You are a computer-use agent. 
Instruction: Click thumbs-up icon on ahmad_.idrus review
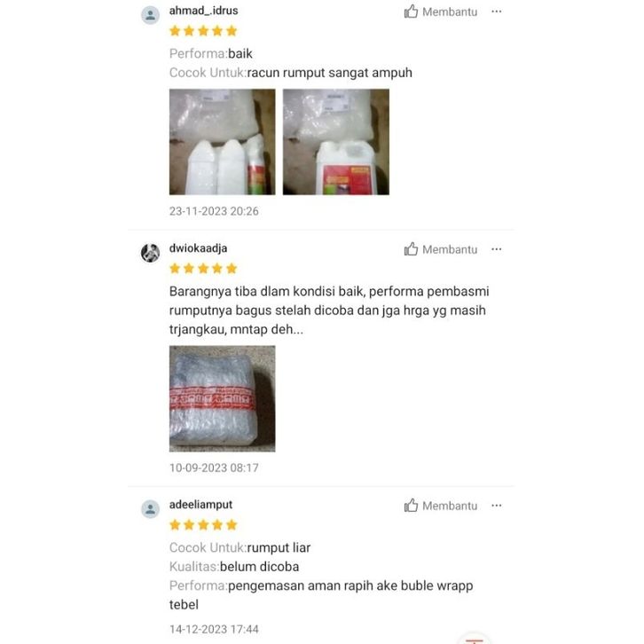(x=411, y=12)
